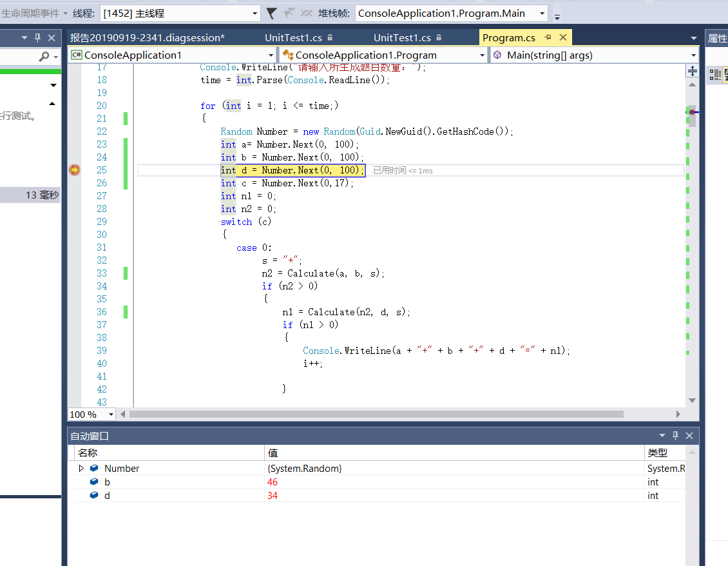Click the toolbar overflow options arrow
728x566 pixels.
pyautogui.click(x=557, y=17)
